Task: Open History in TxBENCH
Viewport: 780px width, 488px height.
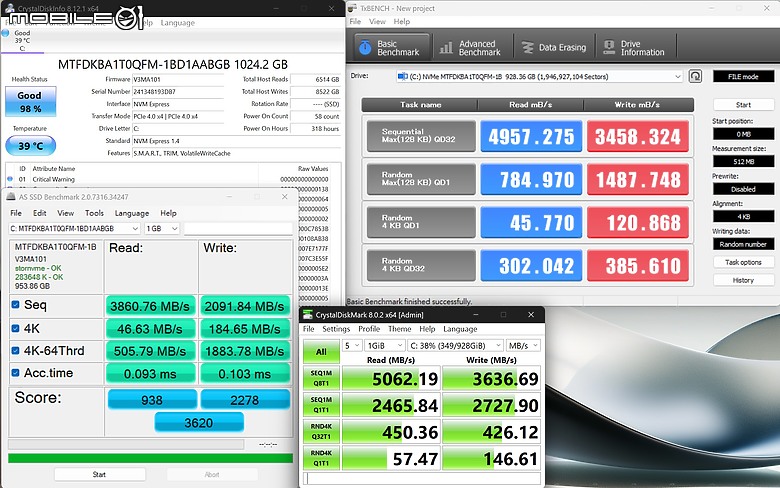Action: [743, 281]
